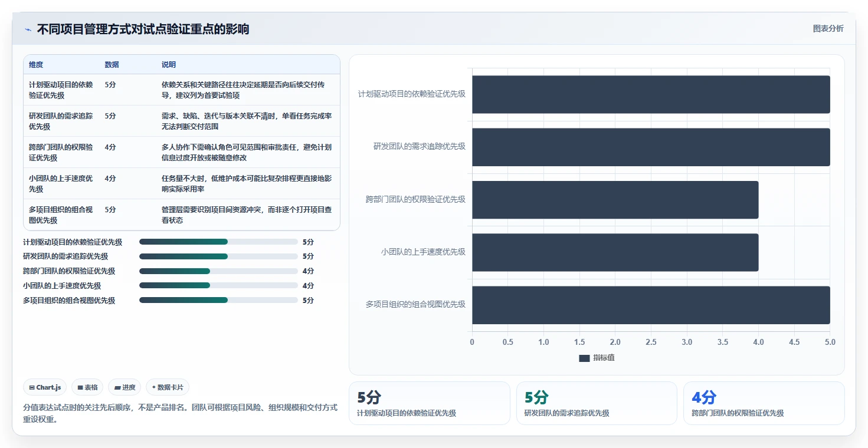Click chart bar for 小团队的上手速度优先级
The width and height of the screenshot is (868, 448).
click(x=615, y=252)
